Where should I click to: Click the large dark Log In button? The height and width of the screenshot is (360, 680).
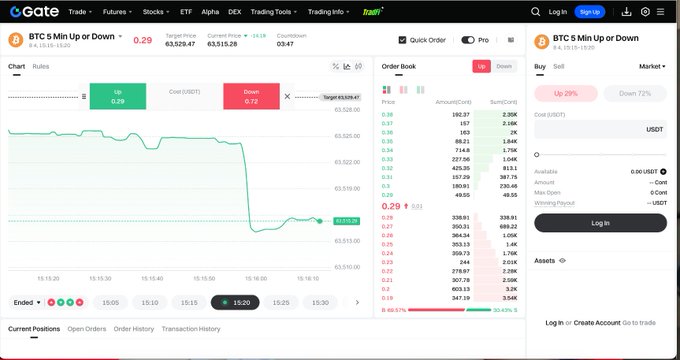[x=601, y=223]
